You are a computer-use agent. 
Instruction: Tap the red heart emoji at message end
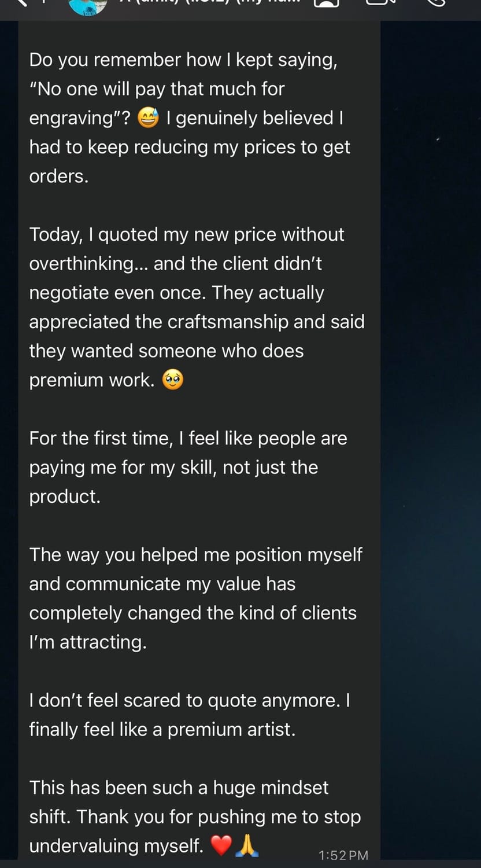221,846
